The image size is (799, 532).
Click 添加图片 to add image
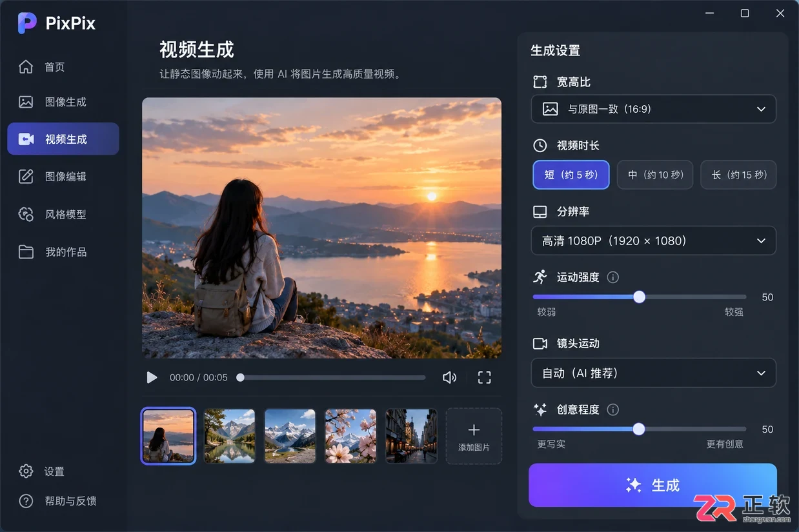[x=474, y=436]
